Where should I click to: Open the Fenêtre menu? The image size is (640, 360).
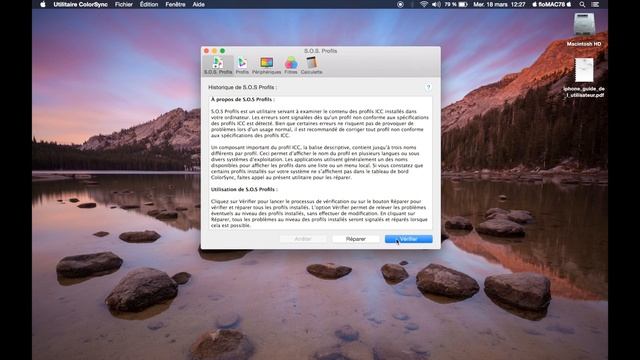point(175,4)
